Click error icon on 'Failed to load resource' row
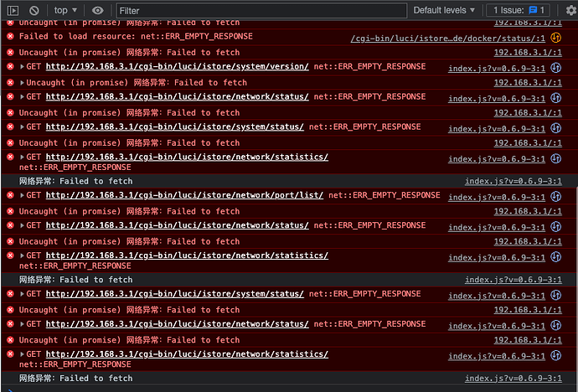 10,37
